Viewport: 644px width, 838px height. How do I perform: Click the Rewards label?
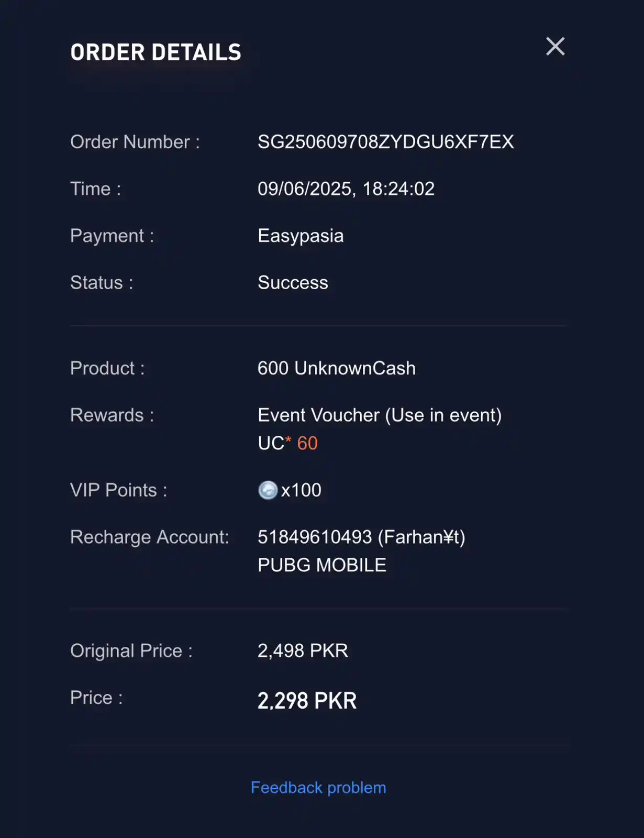112,415
